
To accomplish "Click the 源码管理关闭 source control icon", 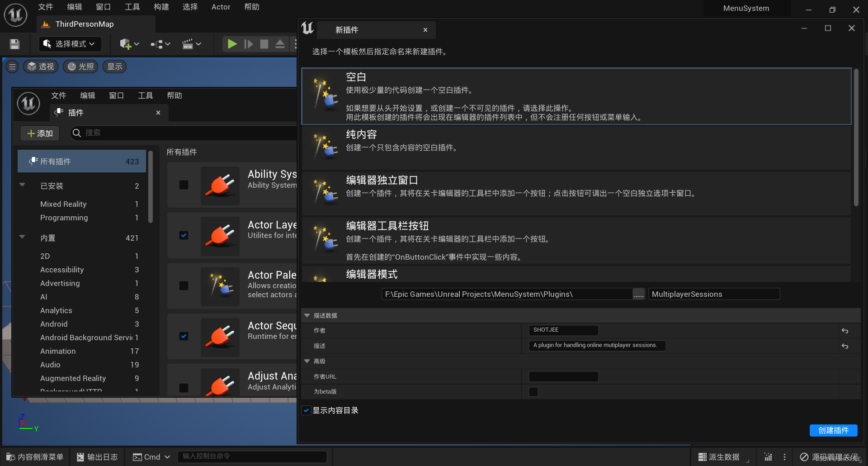I will pos(832,456).
